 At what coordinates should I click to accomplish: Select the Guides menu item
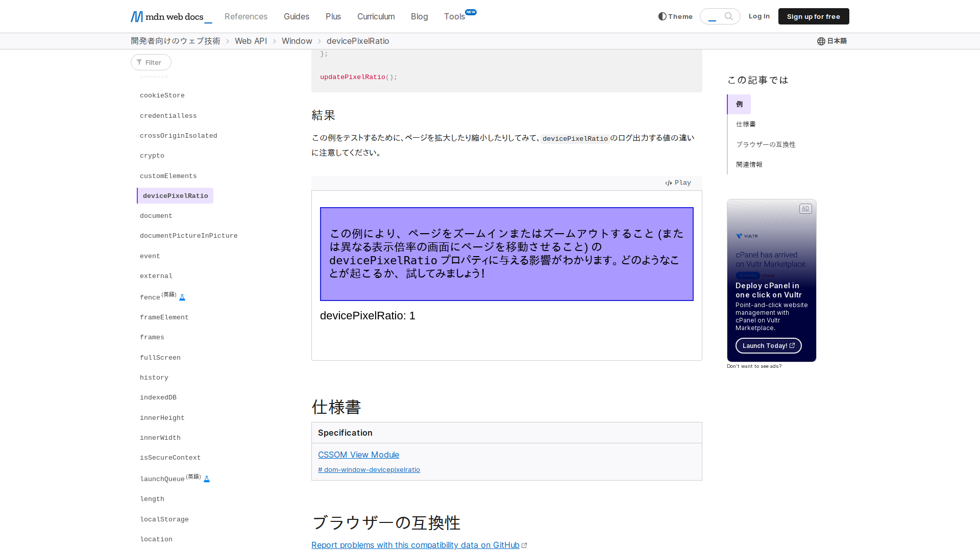pos(296,16)
